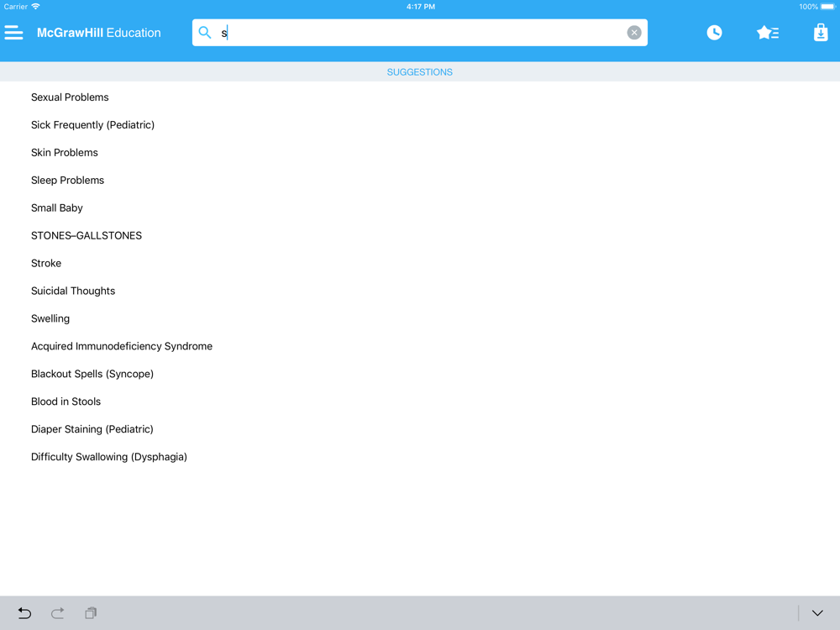The height and width of the screenshot is (630, 840).
Task: Open Acquired Immunodeficiency Syndrome suggestion
Action: [x=122, y=346]
